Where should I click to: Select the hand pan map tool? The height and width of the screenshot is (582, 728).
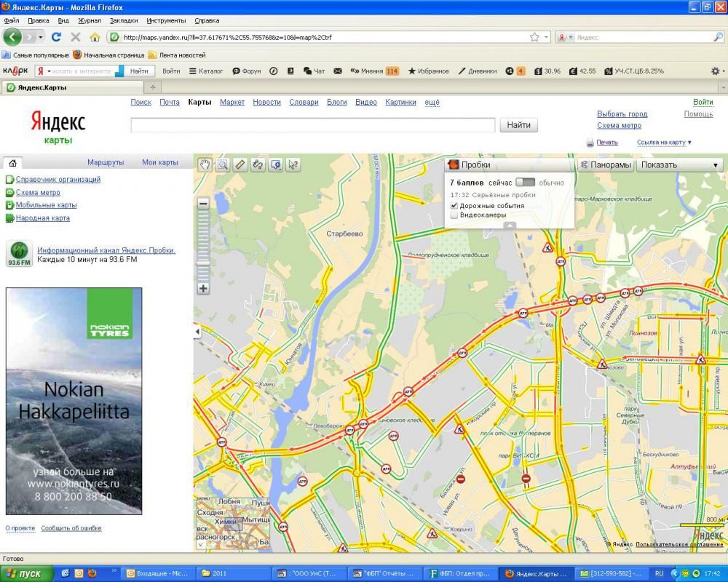click(x=205, y=164)
